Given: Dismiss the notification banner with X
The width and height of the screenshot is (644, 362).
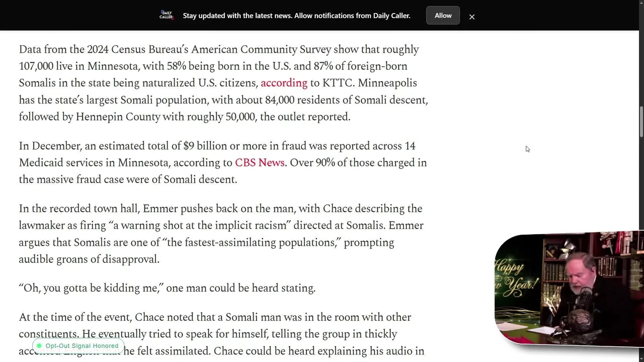Looking at the screenshot, I should [x=472, y=17].
